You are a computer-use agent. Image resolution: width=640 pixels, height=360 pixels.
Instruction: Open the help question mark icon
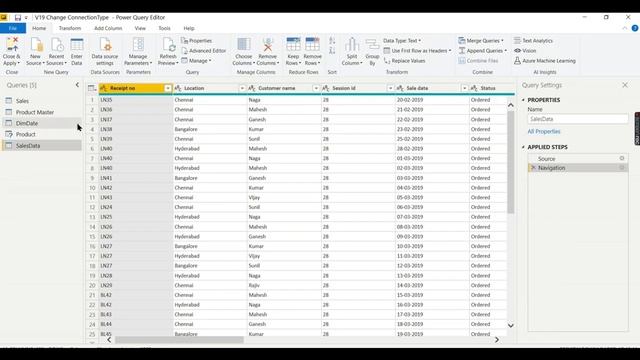[635, 28]
